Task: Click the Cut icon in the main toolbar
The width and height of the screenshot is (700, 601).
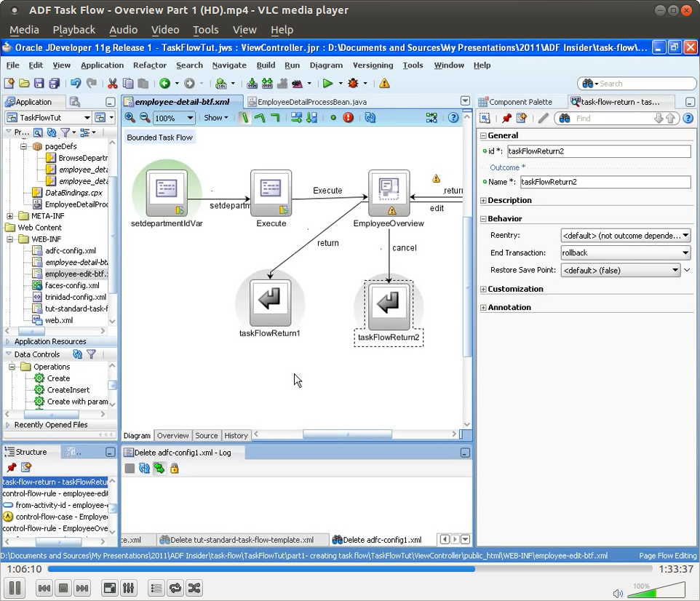Action: point(112,83)
